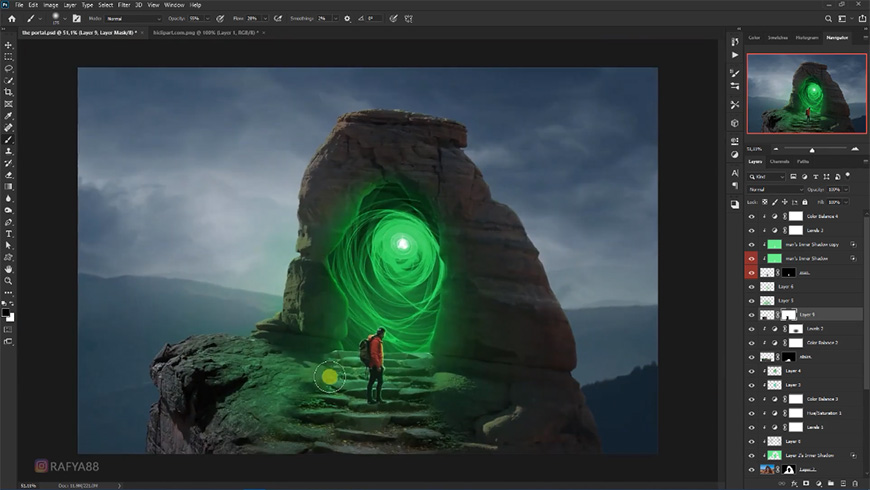Screen dimensions: 870x490
Task: Hide the man's Inner Shadow copy layer
Action: pyautogui.click(x=751, y=245)
